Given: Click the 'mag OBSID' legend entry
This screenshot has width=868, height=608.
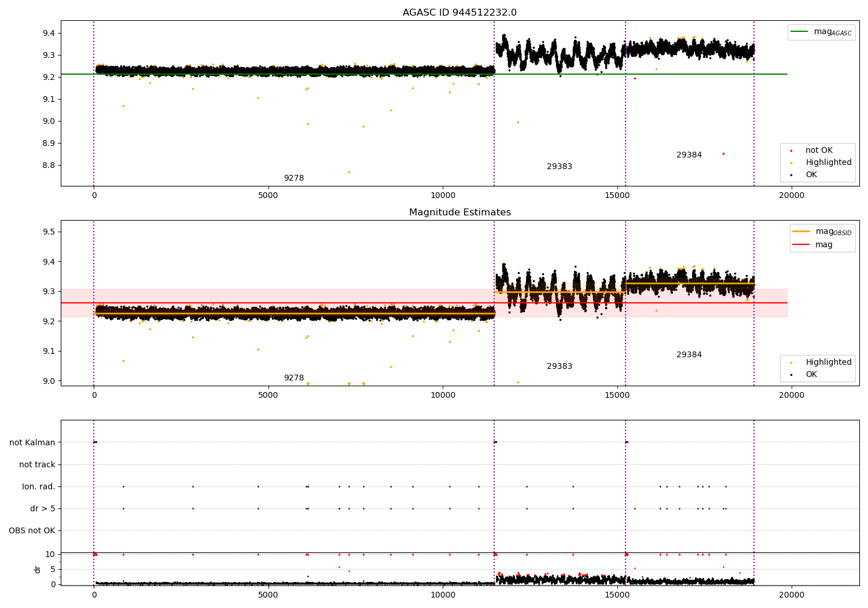Looking at the screenshot, I should 822,232.
